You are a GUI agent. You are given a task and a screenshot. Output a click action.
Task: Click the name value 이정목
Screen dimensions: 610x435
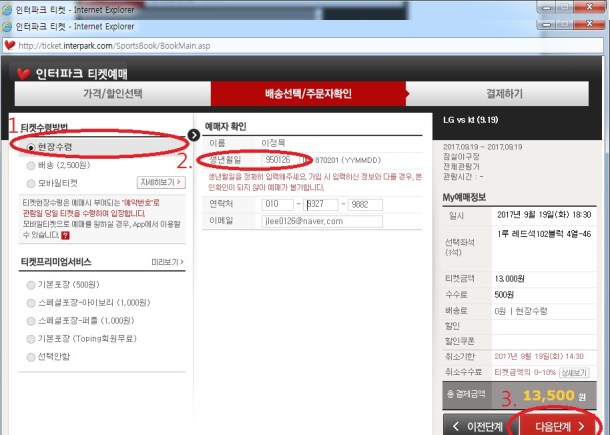pos(273,143)
